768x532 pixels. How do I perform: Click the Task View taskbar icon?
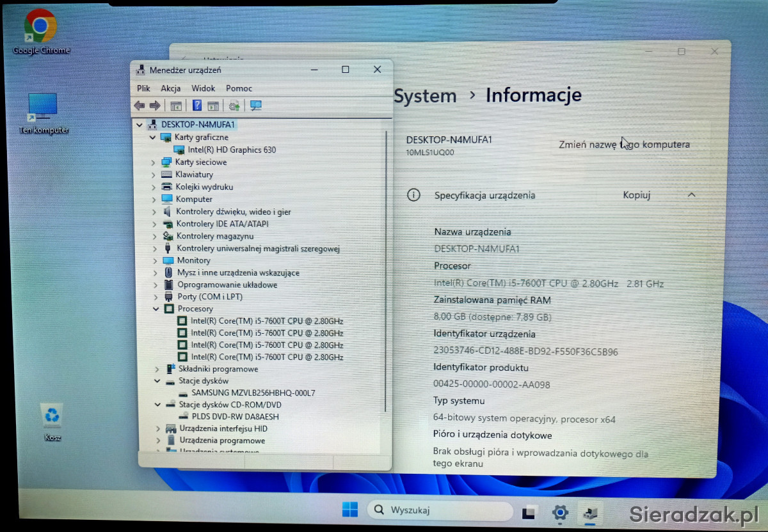tap(529, 512)
